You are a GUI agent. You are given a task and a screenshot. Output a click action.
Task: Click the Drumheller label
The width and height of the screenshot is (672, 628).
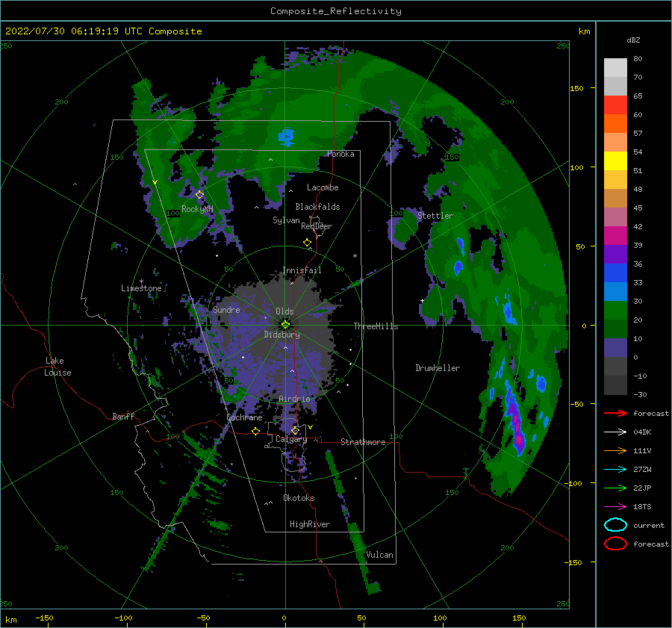[438, 368]
